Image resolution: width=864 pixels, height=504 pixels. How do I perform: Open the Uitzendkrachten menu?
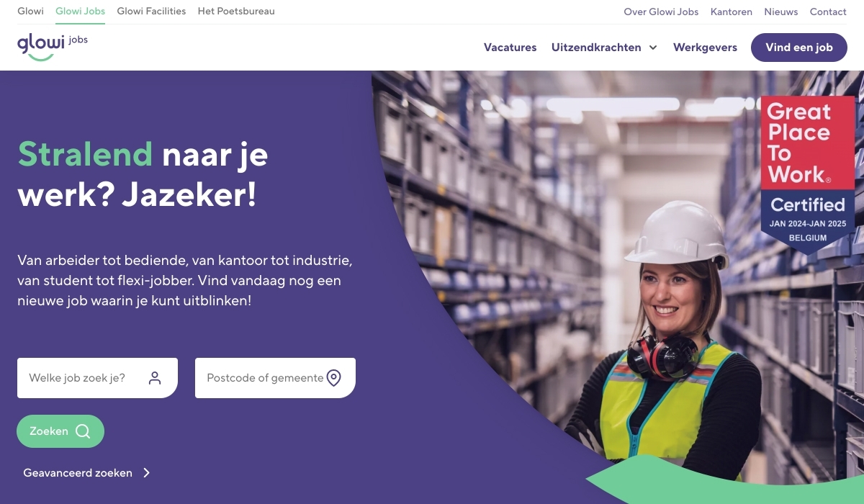click(x=596, y=48)
